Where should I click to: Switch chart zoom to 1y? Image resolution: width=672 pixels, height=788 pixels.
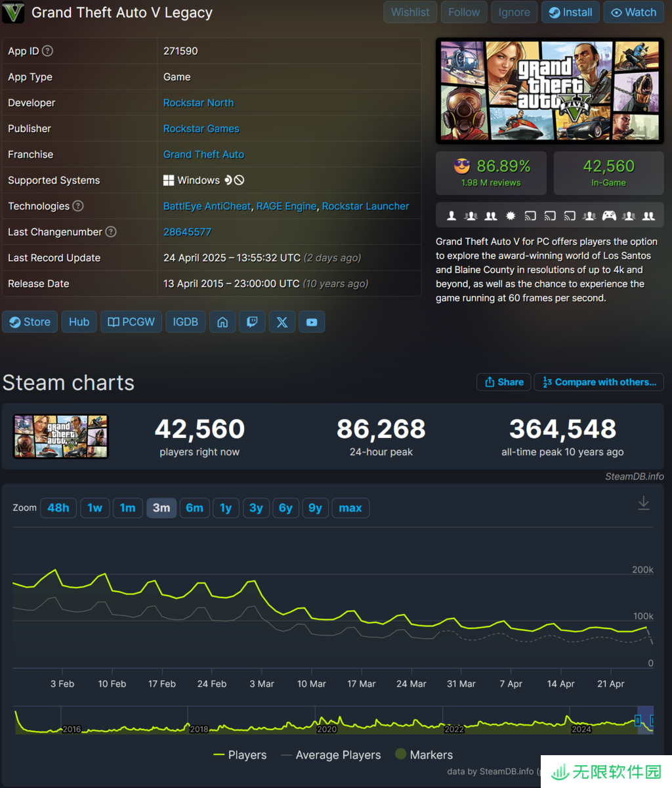point(226,508)
